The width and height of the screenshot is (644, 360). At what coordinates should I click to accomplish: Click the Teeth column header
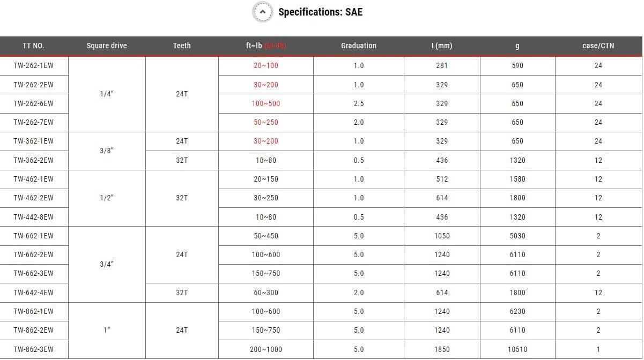click(x=182, y=46)
